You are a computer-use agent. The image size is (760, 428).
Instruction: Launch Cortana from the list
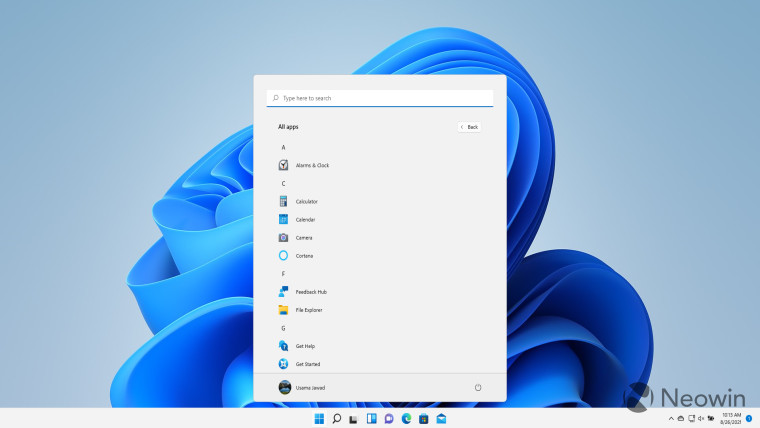tap(296, 255)
